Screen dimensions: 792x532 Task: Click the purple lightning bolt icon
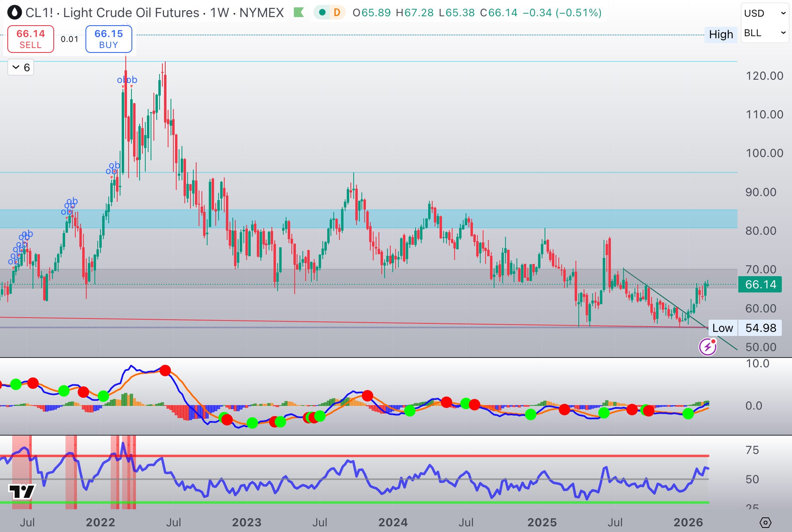click(x=707, y=347)
